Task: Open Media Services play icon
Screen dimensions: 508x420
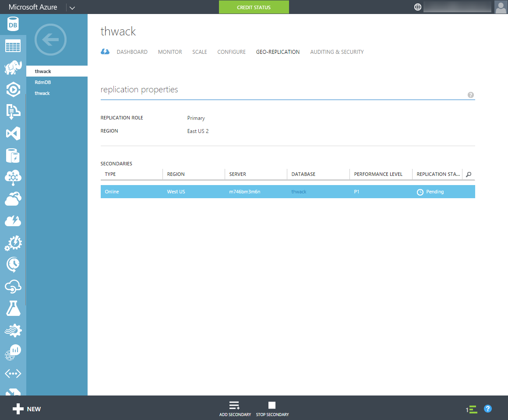Action: coord(13,89)
